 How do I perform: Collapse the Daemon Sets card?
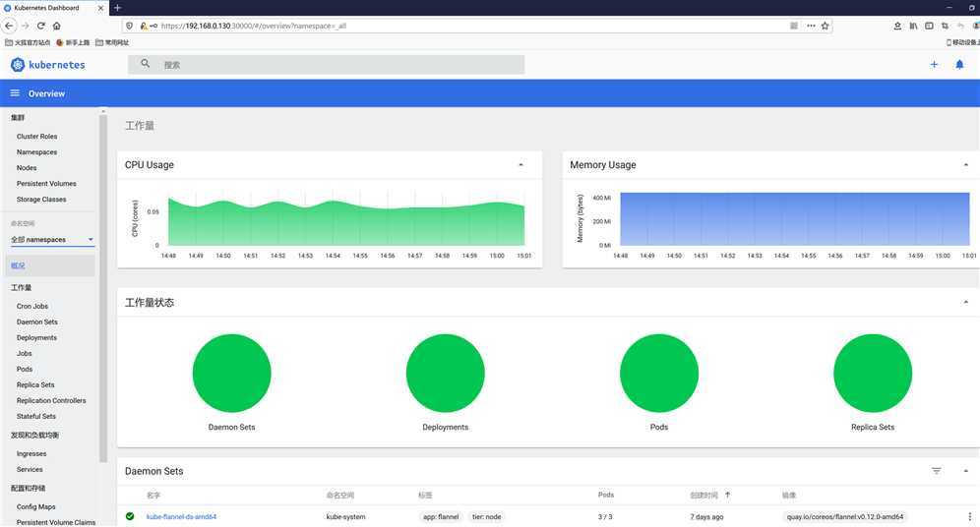pyautogui.click(x=966, y=471)
